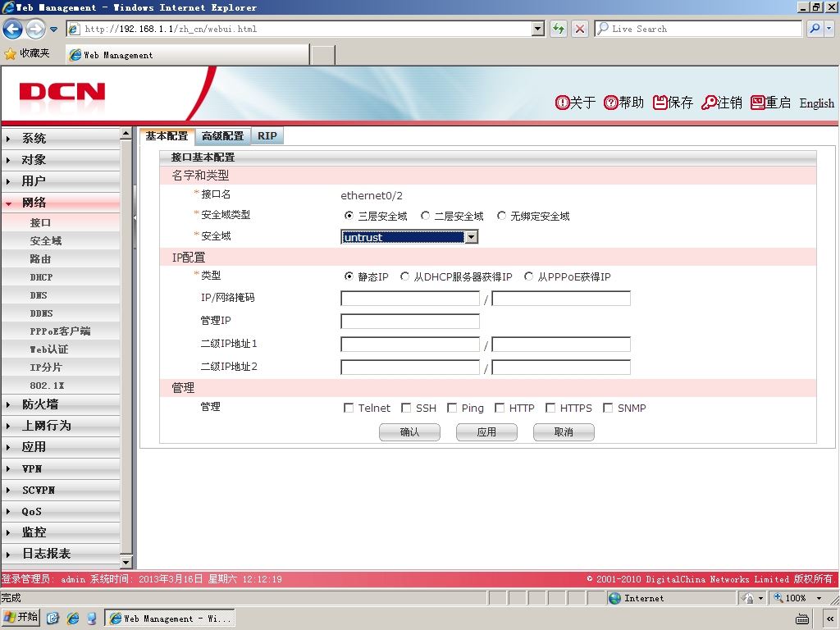
Task: Open Help (帮助) in the header
Action: coord(623,103)
